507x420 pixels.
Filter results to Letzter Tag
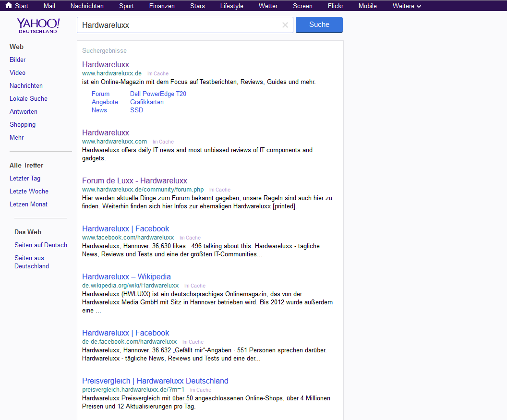tap(25, 178)
